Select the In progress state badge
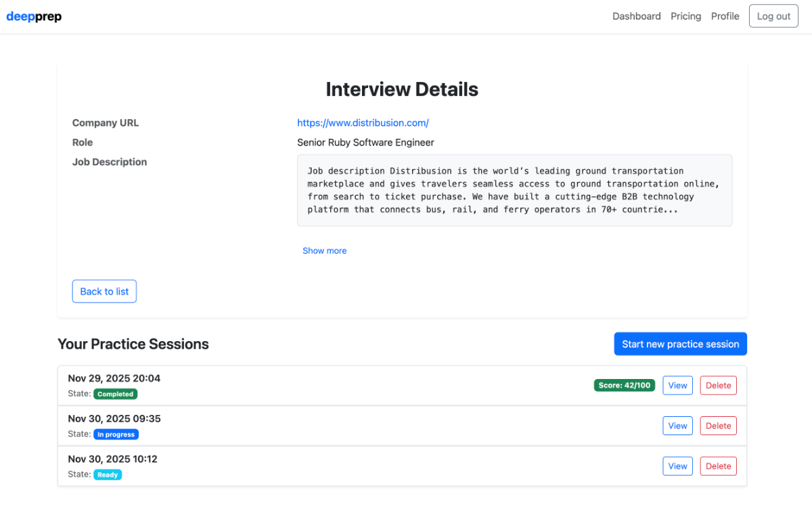This screenshot has height=511, width=812. pos(116,435)
